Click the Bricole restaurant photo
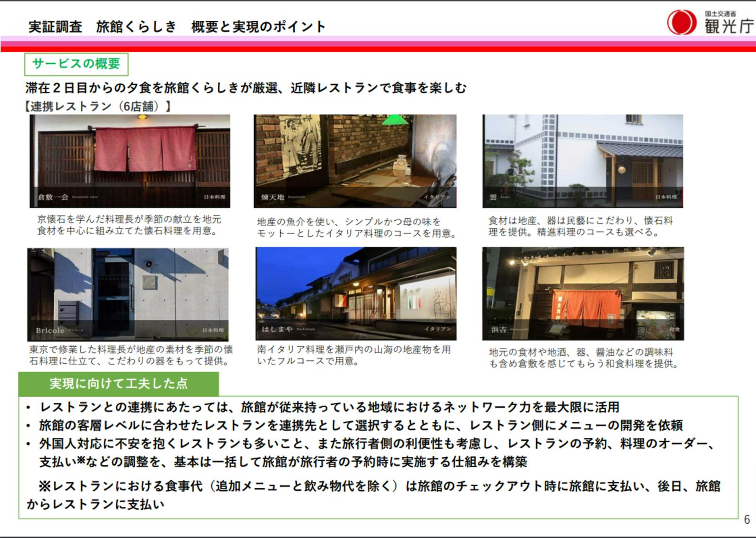Viewport: 756px width, 538px height. pyautogui.click(x=128, y=295)
